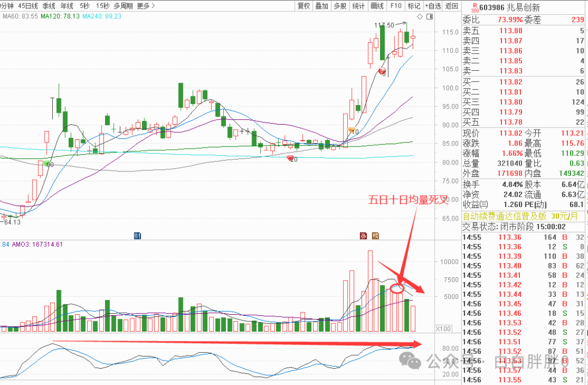Click the 最高 115.76 value
Image resolution: width=588 pixels, height=385 pixels.
click(x=572, y=143)
